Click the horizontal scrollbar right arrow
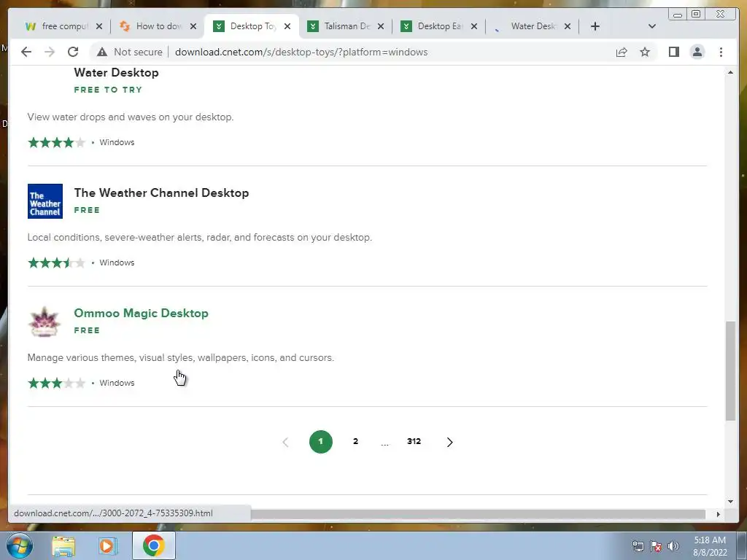The image size is (747, 560). (x=718, y=514)
